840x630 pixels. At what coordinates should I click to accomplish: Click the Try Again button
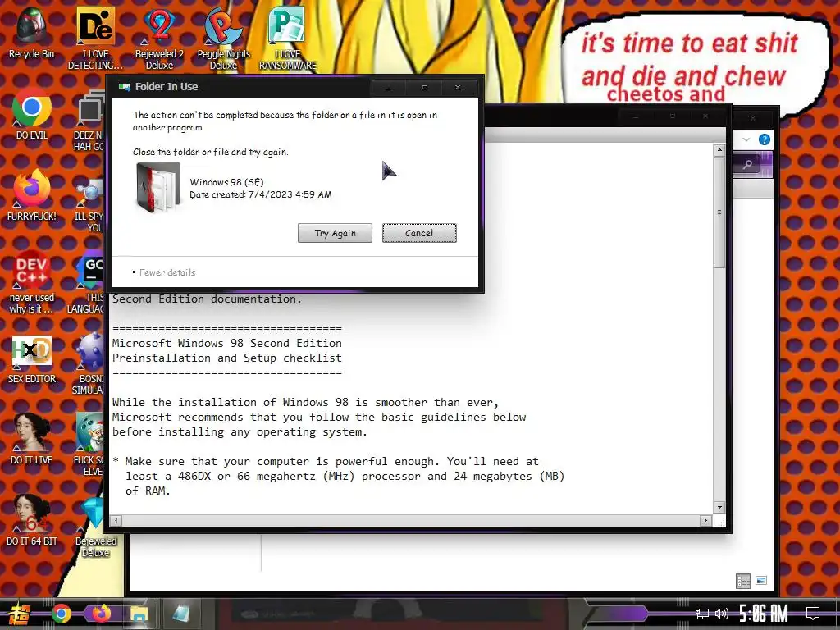click(335, 233)
